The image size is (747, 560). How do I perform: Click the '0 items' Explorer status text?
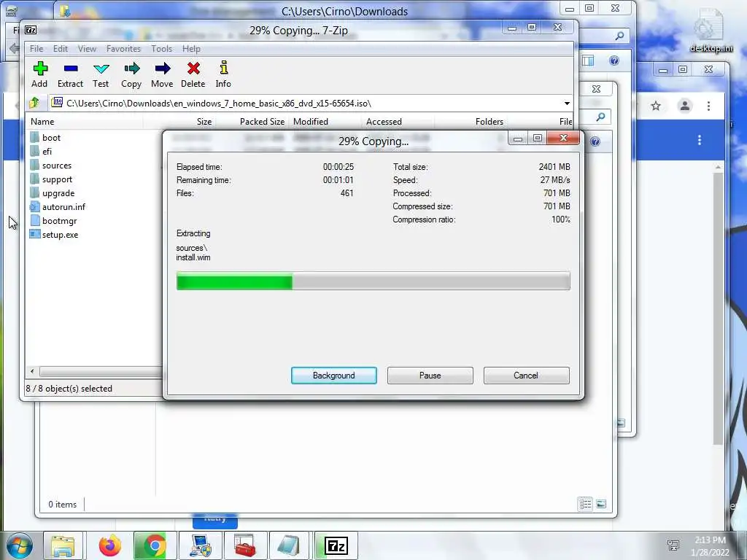pos(63,505)
